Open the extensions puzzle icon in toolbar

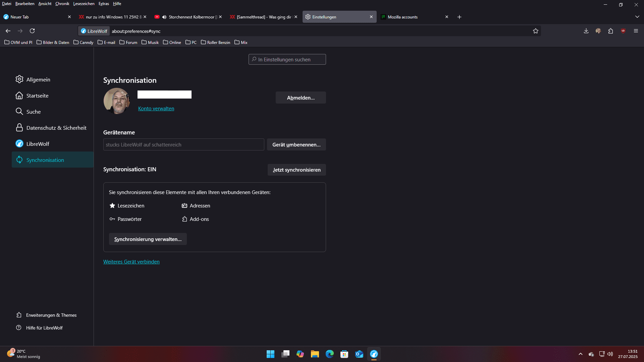[x=610, y=31]
